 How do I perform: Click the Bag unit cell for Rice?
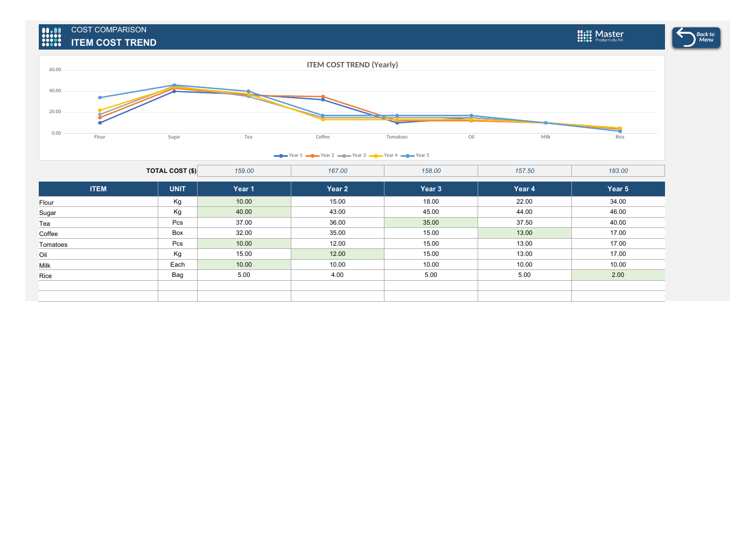pyautogui.click(x=178, y=275)
